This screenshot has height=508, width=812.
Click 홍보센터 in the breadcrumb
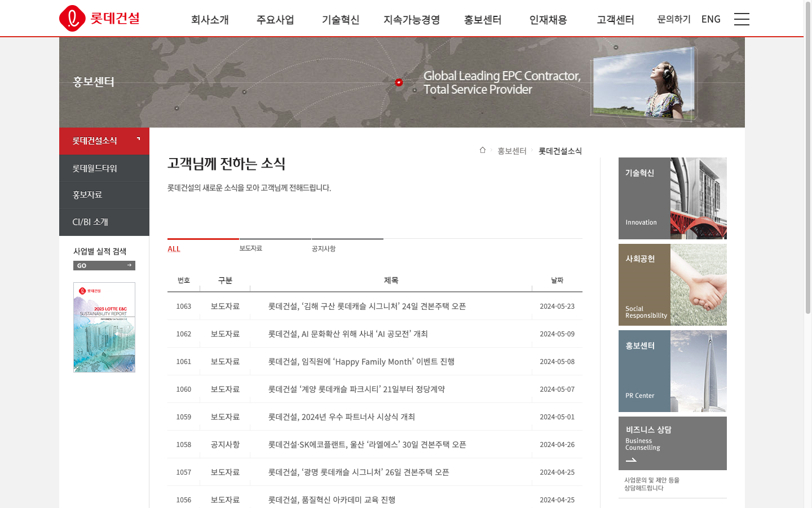coord(512,151)
